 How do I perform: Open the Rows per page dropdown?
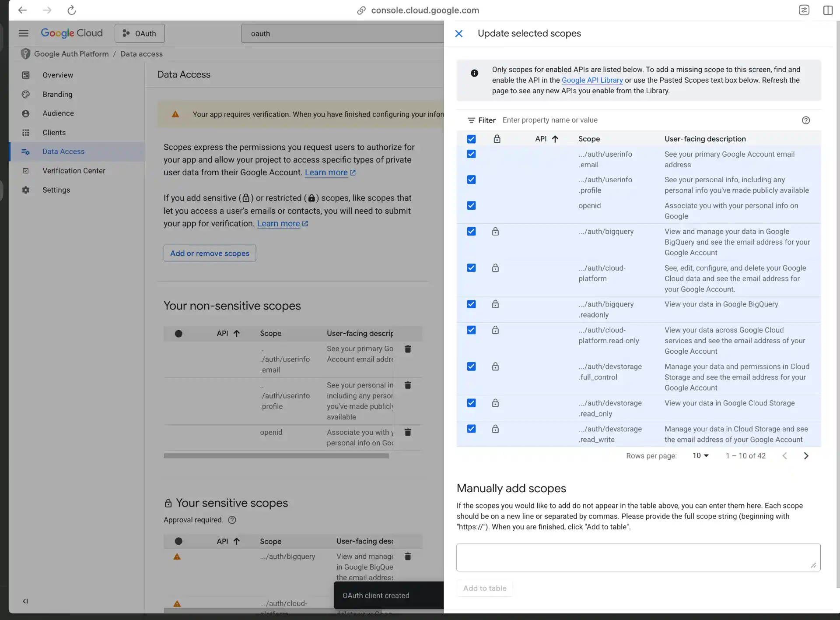(x=700, y=455)
